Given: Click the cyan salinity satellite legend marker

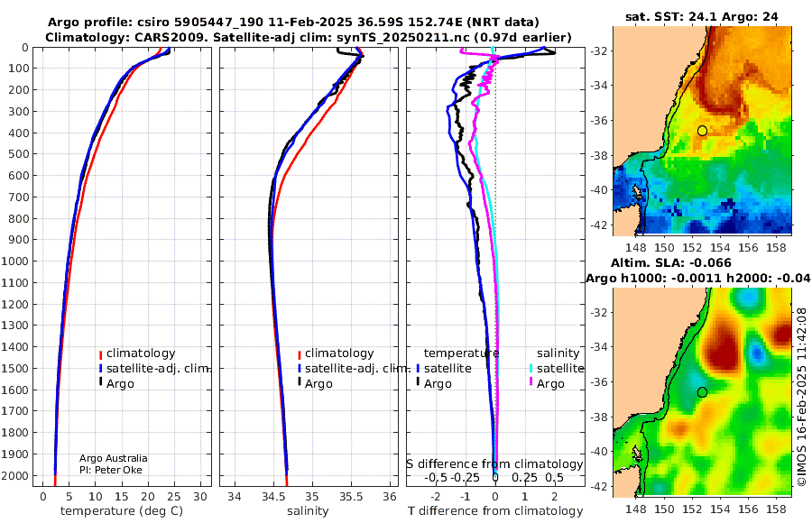Looking at the screenshot, I should (x=531, y=369).
